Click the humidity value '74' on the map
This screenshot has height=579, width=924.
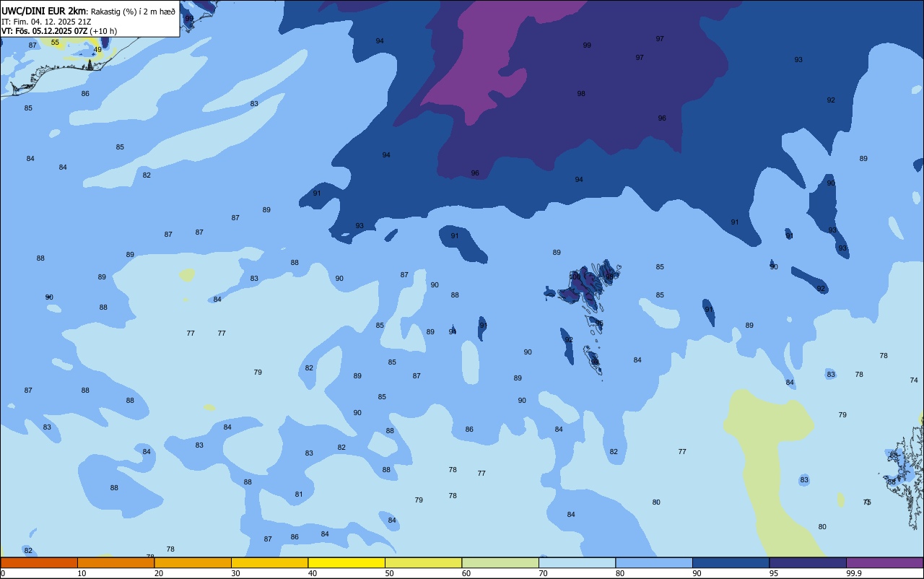point(914,380)
